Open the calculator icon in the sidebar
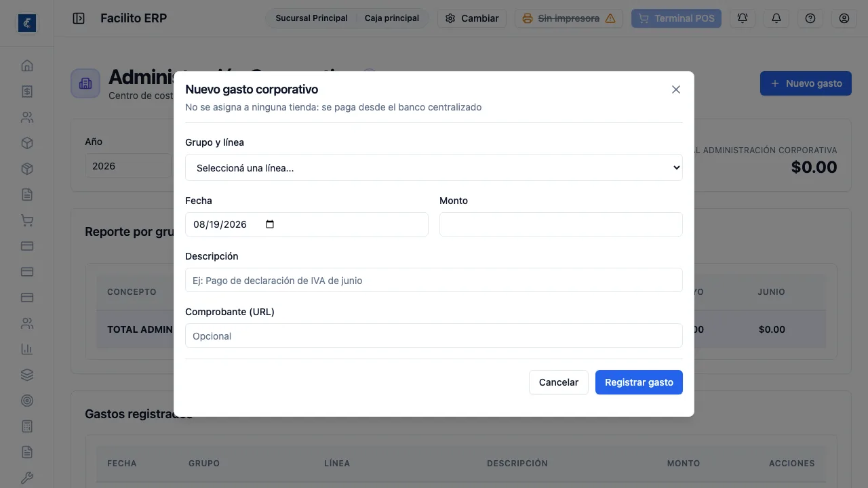Viewport: 868px width, 488px height. pyautogui.click(x=27, y=426)
